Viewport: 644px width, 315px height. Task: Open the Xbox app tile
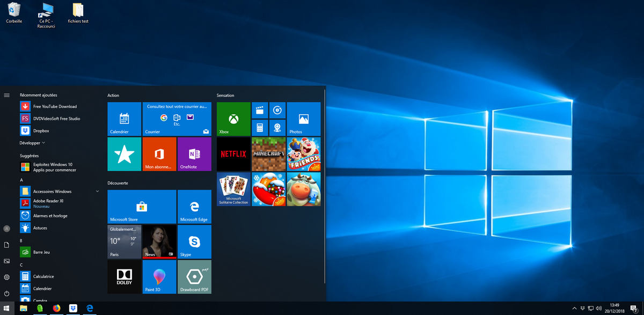[x=233, y=119]
